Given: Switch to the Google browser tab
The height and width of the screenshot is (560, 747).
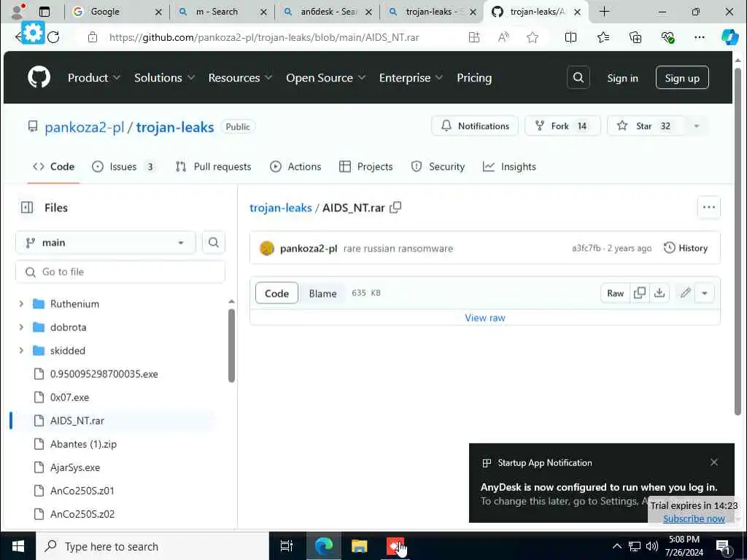Looking at the screenshot, I should pyautogui.click(x=117, y=12).
